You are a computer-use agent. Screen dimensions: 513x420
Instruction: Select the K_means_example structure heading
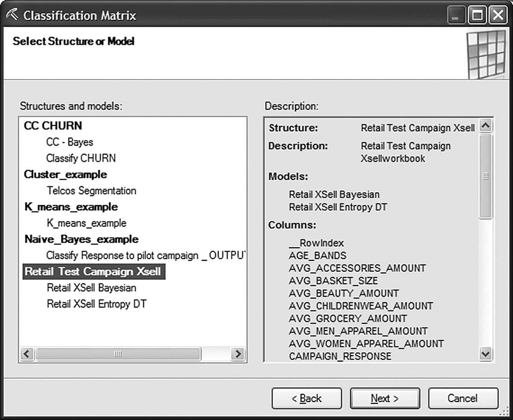(71, 207)
